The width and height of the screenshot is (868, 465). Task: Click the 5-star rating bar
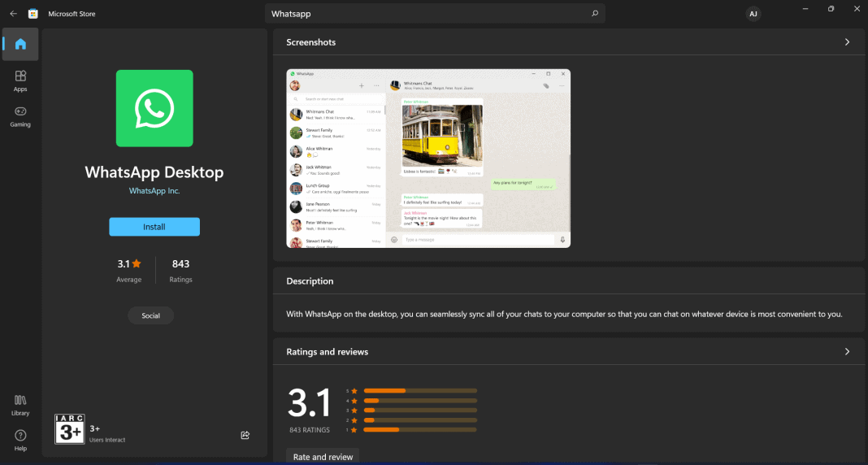pyautogui.click(x=419, y=391)
